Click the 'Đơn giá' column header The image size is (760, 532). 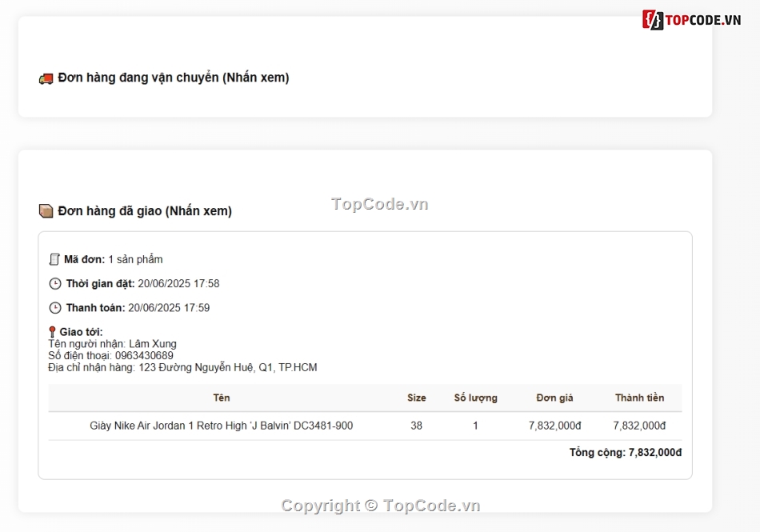[x=554, y=398]
